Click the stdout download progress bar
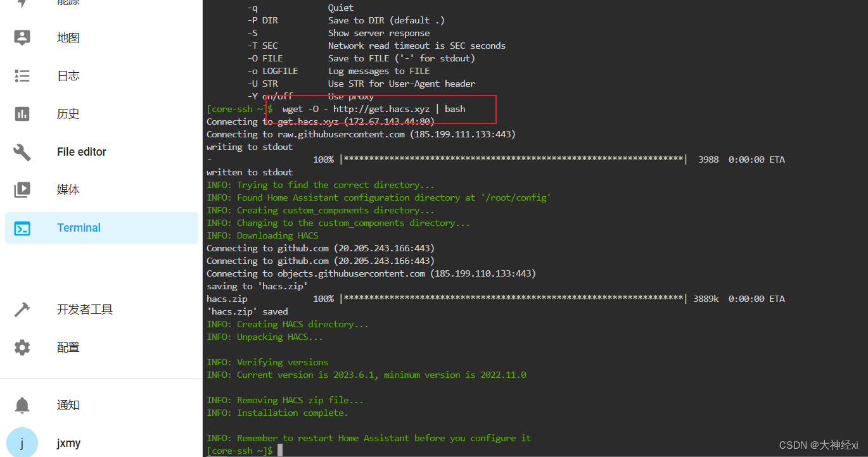The height and width of the screenshot is (457, 868). (x=514, y=160)
